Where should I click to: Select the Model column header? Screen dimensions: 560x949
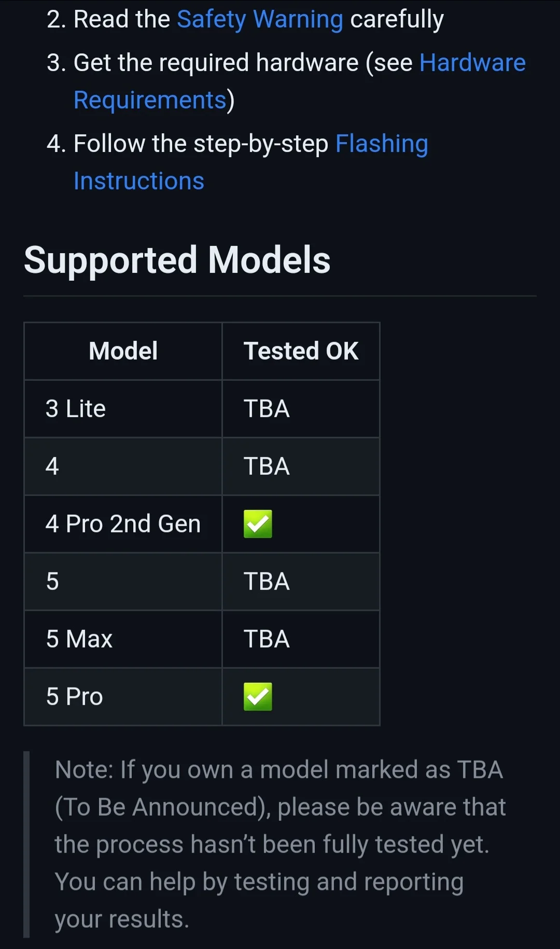123,351
